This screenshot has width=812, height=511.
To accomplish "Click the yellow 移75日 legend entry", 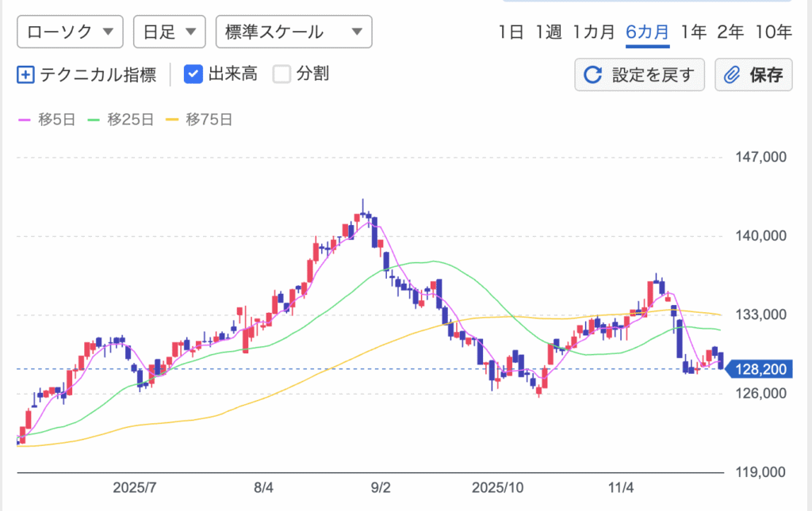I will (198, 120).
